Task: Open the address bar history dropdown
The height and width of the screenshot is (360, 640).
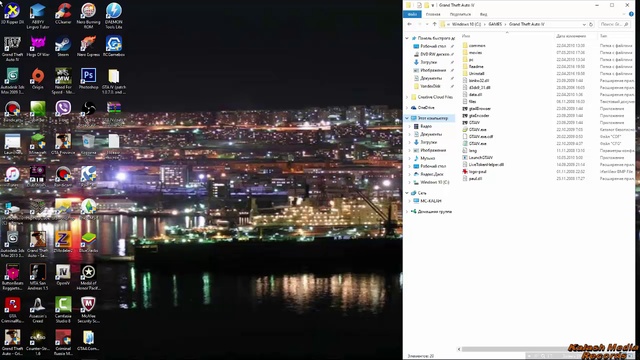Action: 584,24
